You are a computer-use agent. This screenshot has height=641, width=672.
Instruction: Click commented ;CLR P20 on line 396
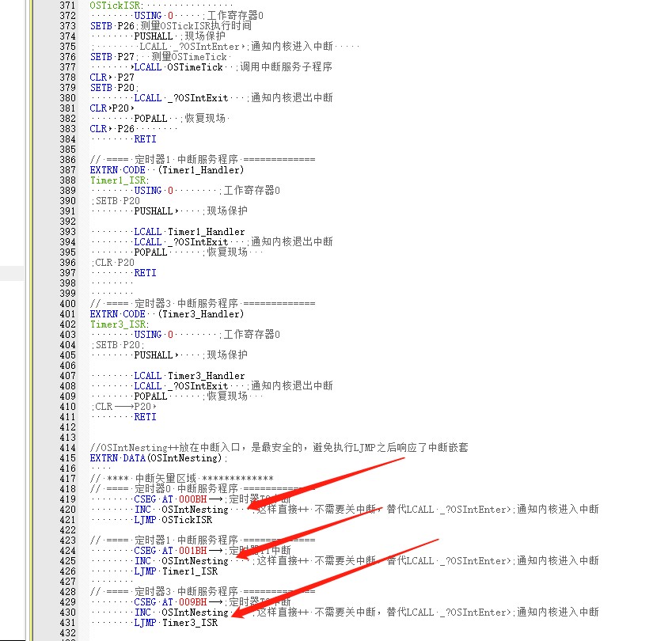point(113,263)
